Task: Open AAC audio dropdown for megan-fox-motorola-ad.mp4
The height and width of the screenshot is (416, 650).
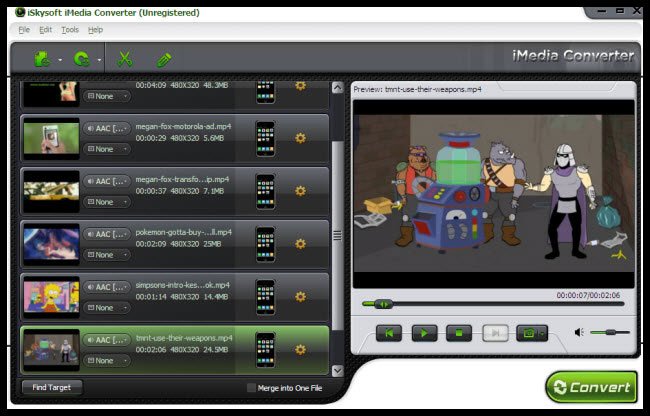Action: click(107, 128)
